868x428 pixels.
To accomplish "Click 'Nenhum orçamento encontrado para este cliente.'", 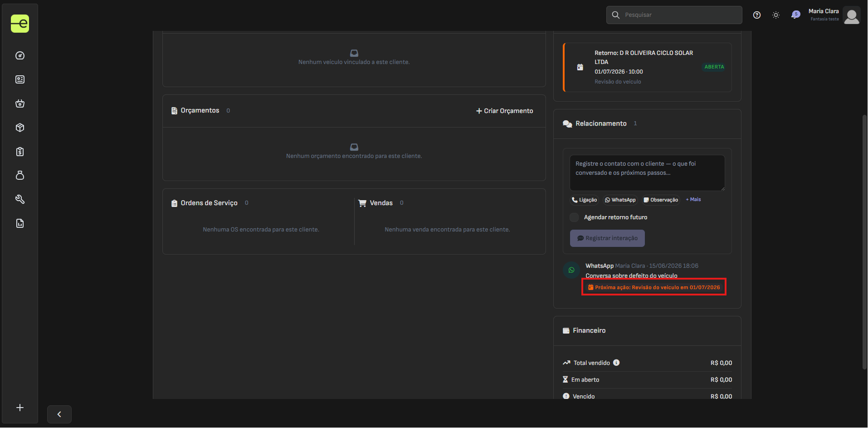I will (354, 156).
